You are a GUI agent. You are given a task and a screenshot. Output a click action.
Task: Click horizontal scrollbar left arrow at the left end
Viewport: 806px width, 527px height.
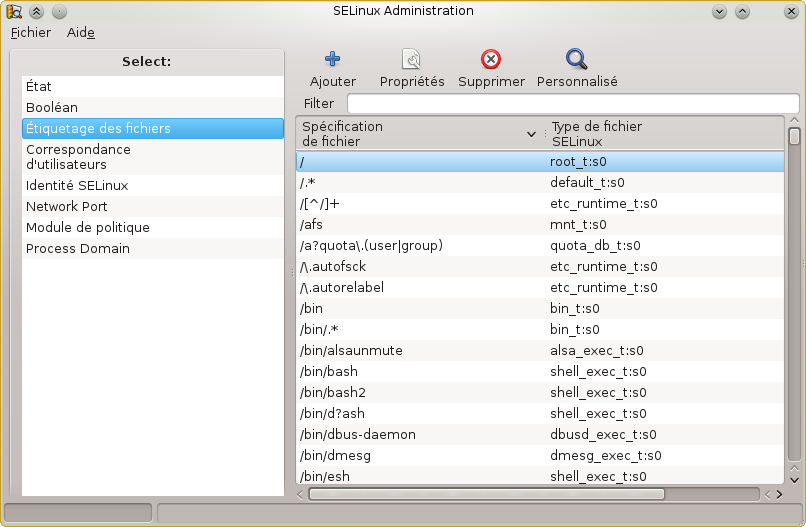pos(301,494)
